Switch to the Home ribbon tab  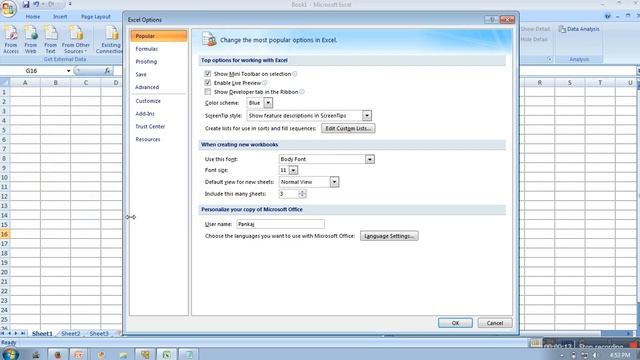[x=33, y=17]
